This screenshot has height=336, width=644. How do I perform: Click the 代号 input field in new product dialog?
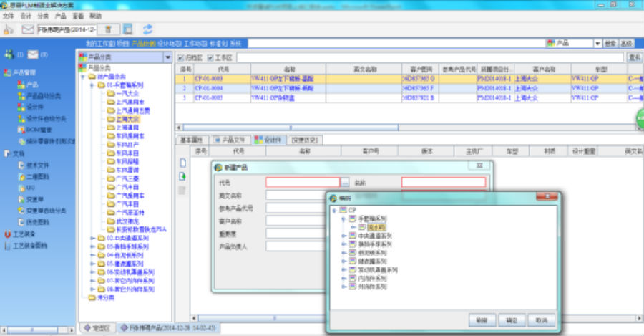(x=303, y=182)
